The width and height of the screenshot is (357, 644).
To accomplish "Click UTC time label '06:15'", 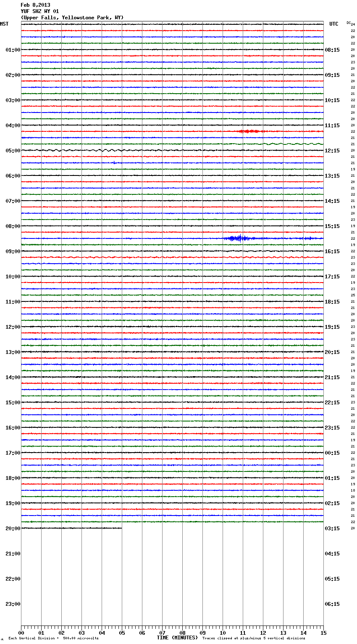I will click(332, 604).
